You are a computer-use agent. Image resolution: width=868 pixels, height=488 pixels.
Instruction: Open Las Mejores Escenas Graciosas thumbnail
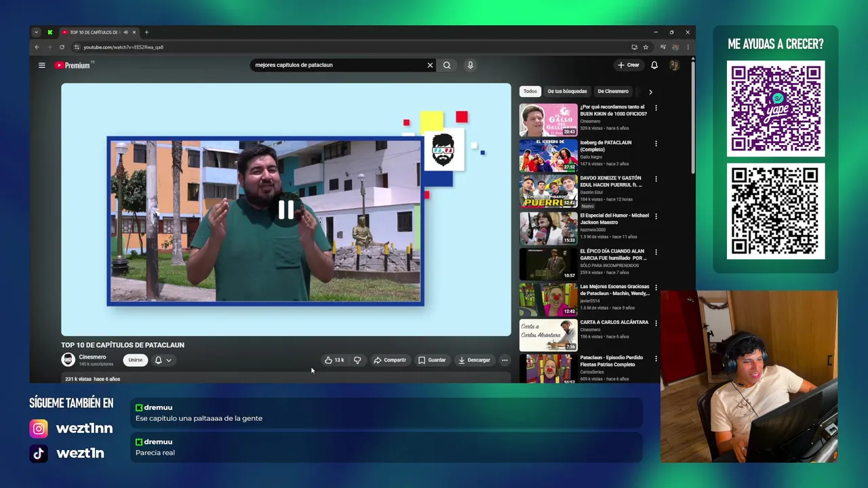(548, 300)
